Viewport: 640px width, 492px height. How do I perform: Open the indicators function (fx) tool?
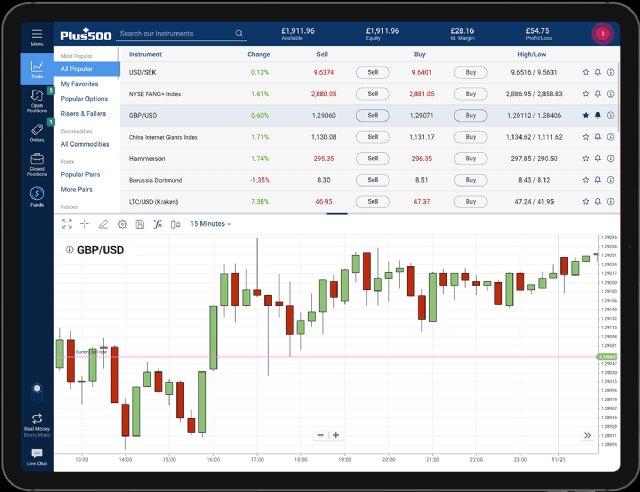coord(157,224)
